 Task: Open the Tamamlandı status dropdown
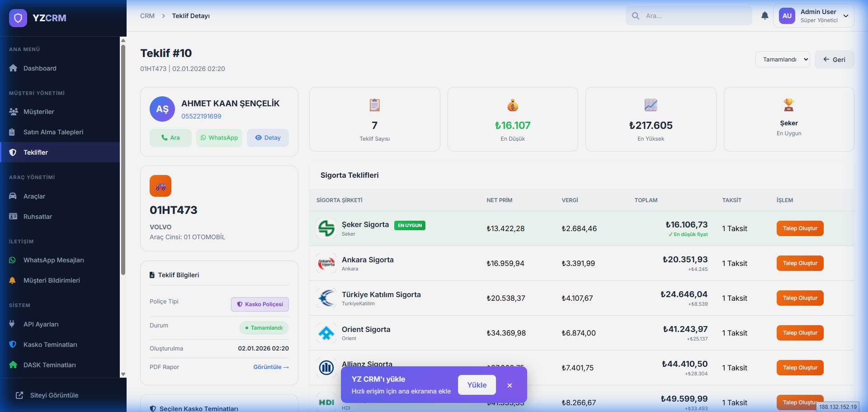tap(782, 59)
